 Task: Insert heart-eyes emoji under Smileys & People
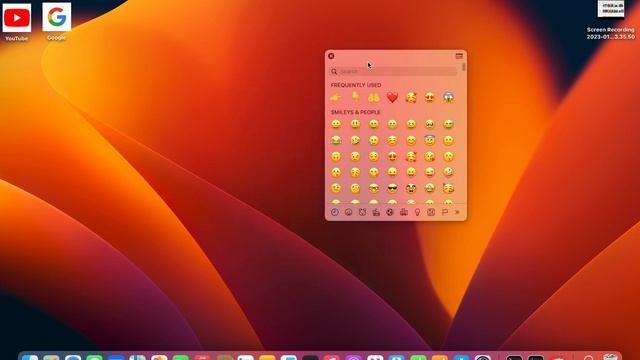tap(392, 156)
